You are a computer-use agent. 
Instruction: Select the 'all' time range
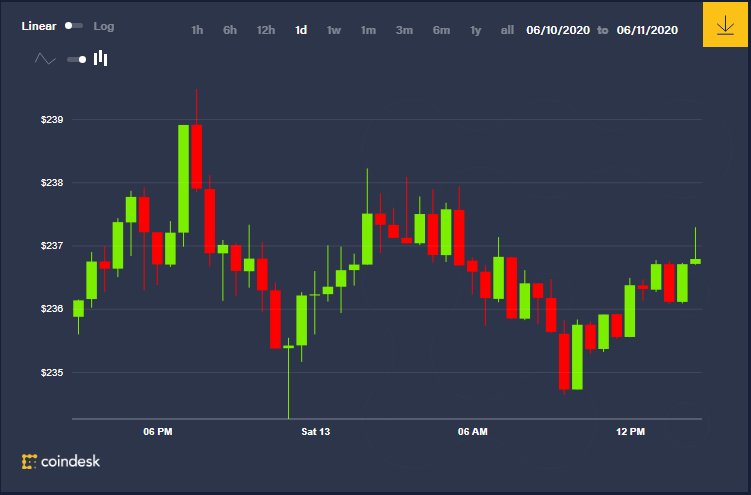tap(507, 30)
